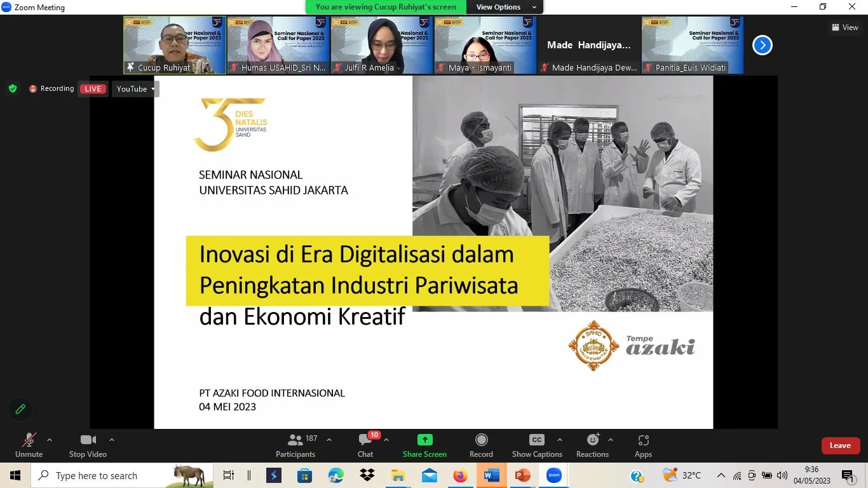
Task: Open View Options dropdown
Action: click(505, 7)
